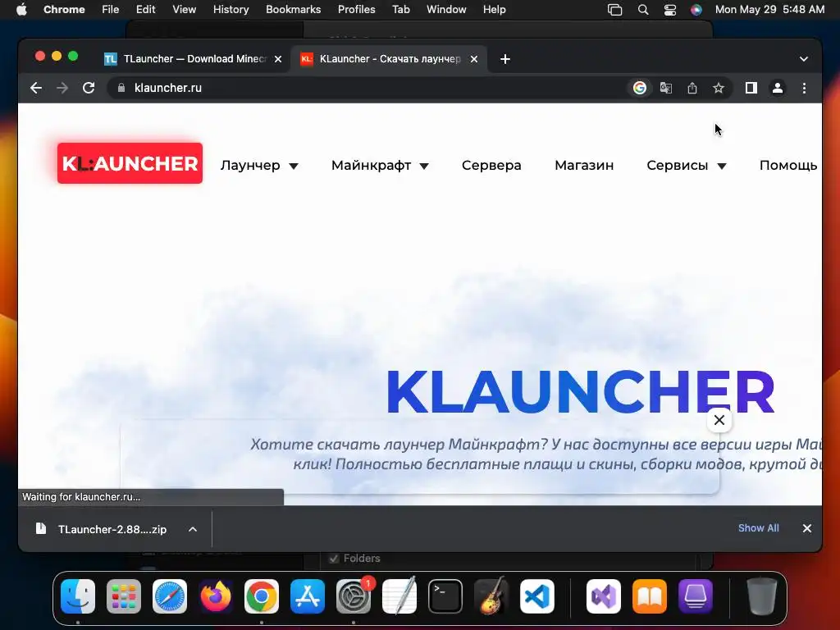The height and width of the screenshot is (630, 840).
Task: Translate this page using translate icon
Action: (x=666, y=88)
